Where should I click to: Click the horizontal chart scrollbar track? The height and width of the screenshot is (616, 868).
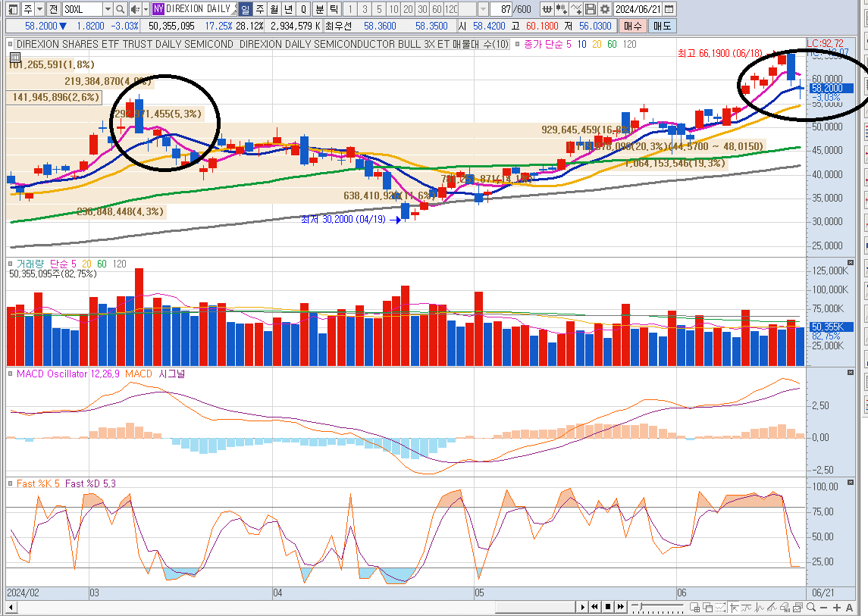(296, 607)
